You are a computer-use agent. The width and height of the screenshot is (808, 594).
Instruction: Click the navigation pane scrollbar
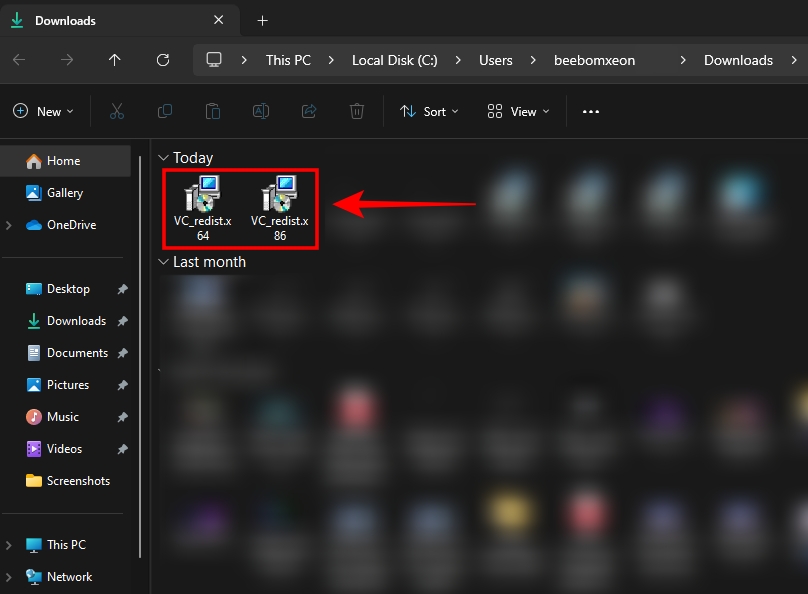(x=140, y=357)
